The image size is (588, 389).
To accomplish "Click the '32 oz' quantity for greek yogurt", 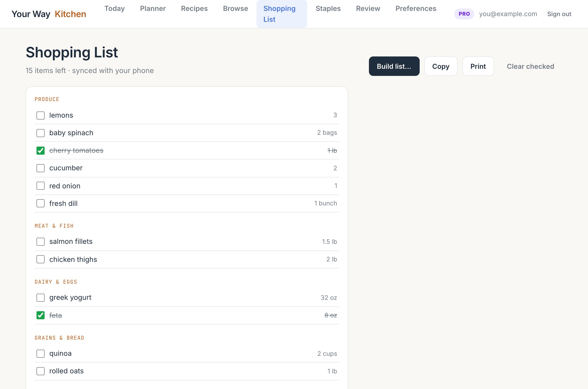I will click(329, 297).
